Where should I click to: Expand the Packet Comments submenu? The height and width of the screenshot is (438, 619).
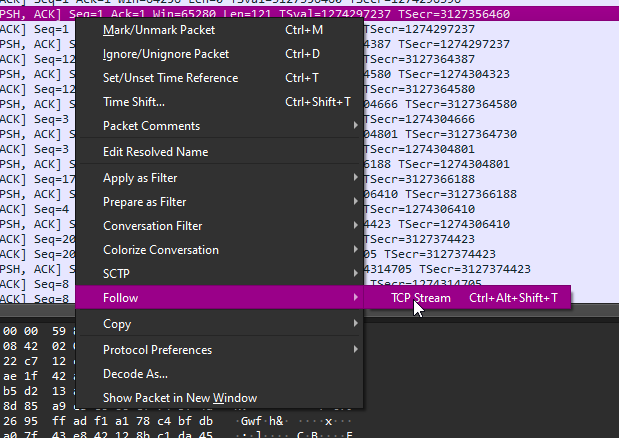pyautogui.click(x=219, y=126)
